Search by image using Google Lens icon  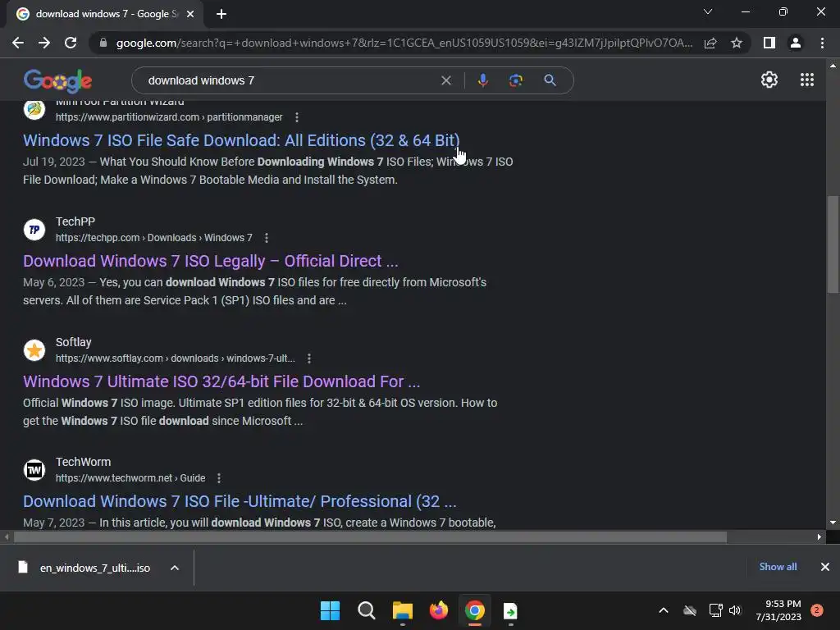coord(516,80)
